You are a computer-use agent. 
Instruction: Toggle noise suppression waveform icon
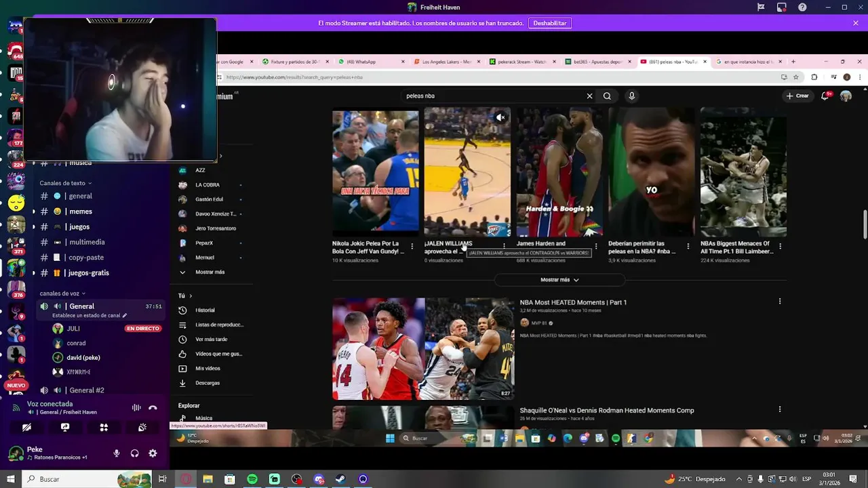coord(136,407)
